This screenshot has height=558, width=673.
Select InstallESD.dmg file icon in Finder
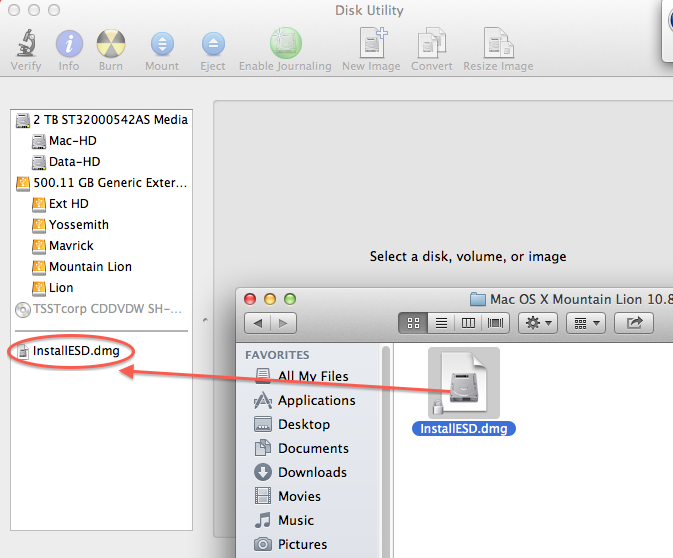(x=464, y=383)
